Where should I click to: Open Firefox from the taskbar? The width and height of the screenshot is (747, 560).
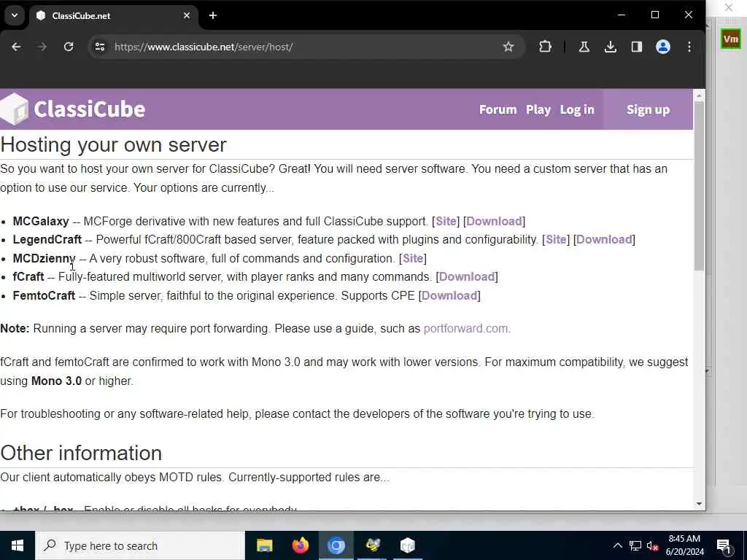(300, 545)
